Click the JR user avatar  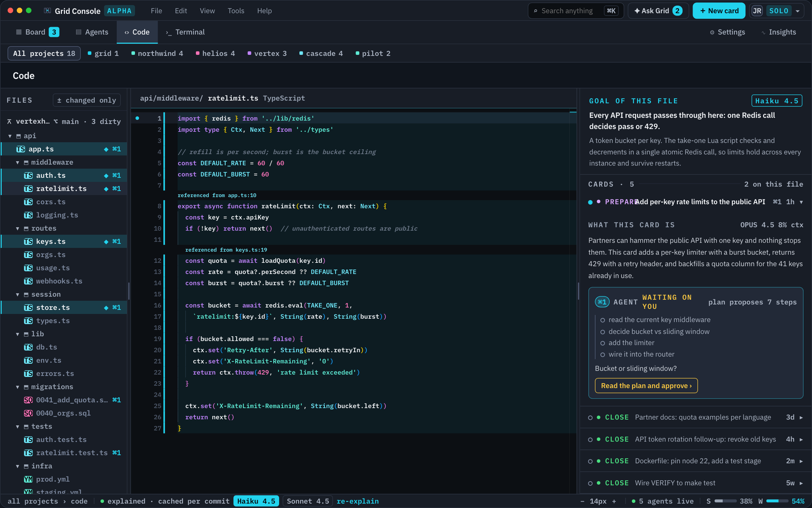coord(757,11)
